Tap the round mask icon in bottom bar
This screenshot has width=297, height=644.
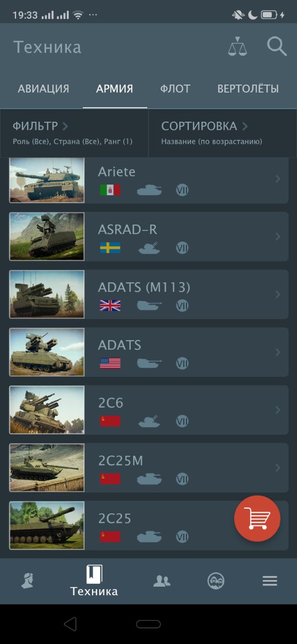(216, 581)
